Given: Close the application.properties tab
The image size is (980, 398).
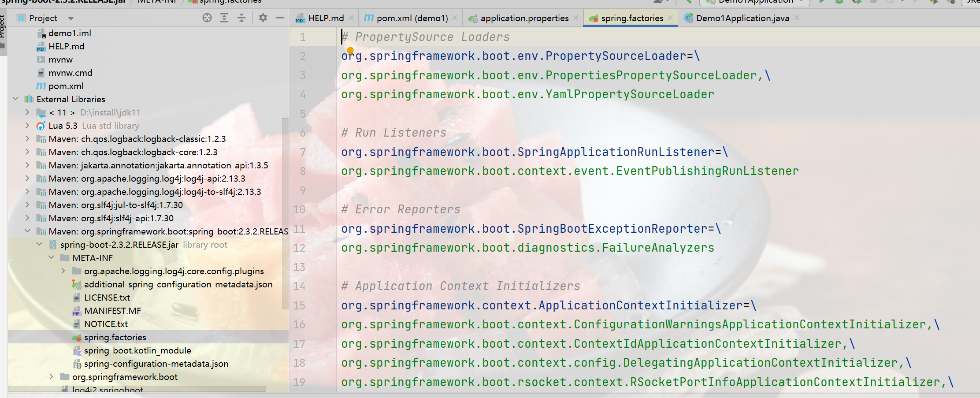Looking at the screenshot, I should click(576, 18).
